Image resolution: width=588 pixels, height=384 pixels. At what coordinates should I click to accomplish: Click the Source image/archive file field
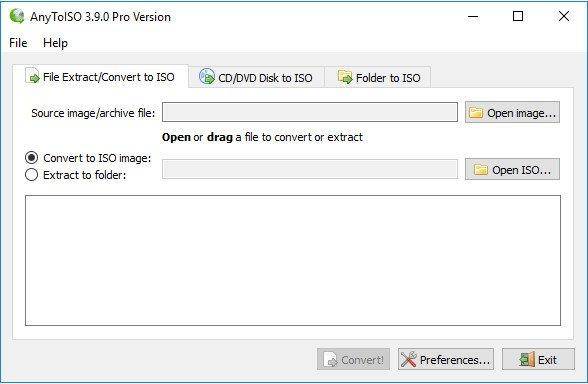310,112
